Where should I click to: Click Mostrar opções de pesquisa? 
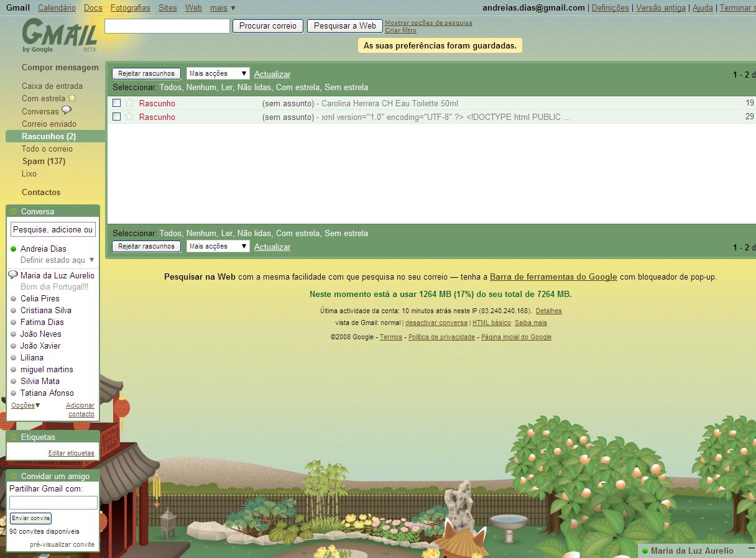coord(428,23)
